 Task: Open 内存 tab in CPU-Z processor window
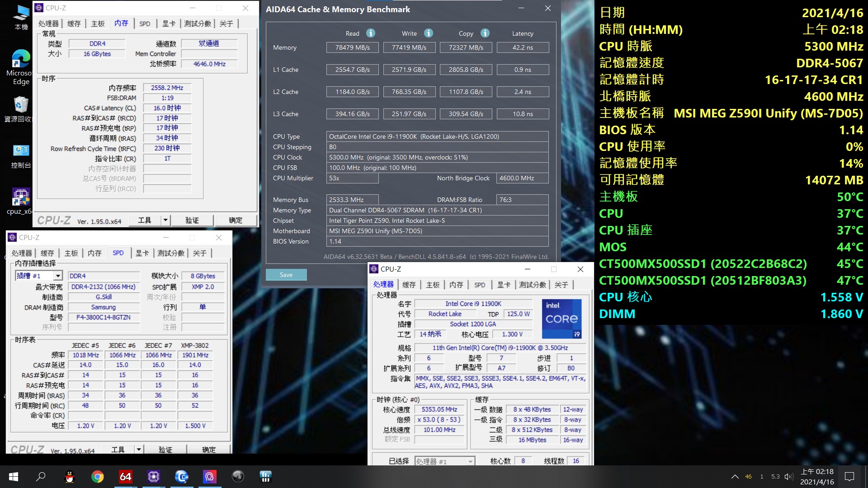click(456, 285)
